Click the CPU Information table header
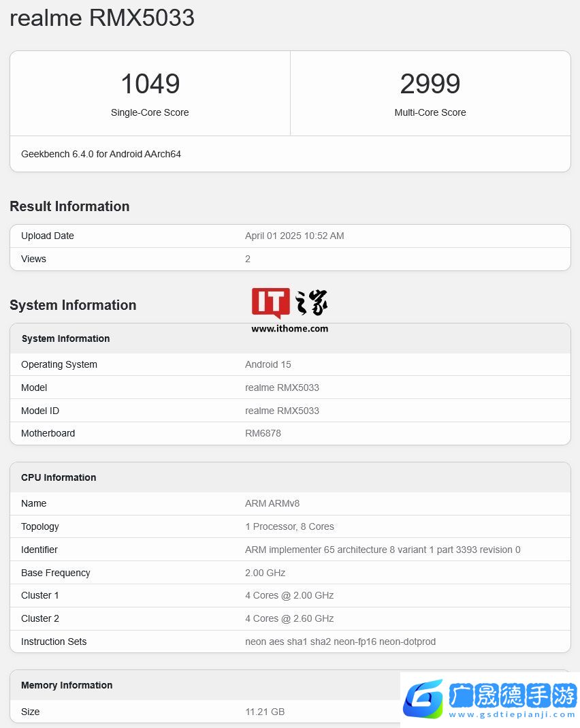This screenshot has height=728, width=580. tap(290, 477)
